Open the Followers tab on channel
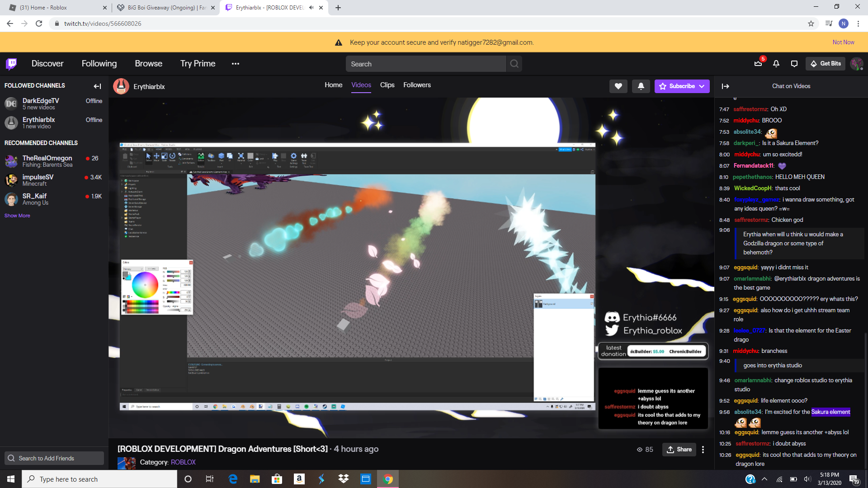This screenshot has width=868, height=488. (417, 84)
